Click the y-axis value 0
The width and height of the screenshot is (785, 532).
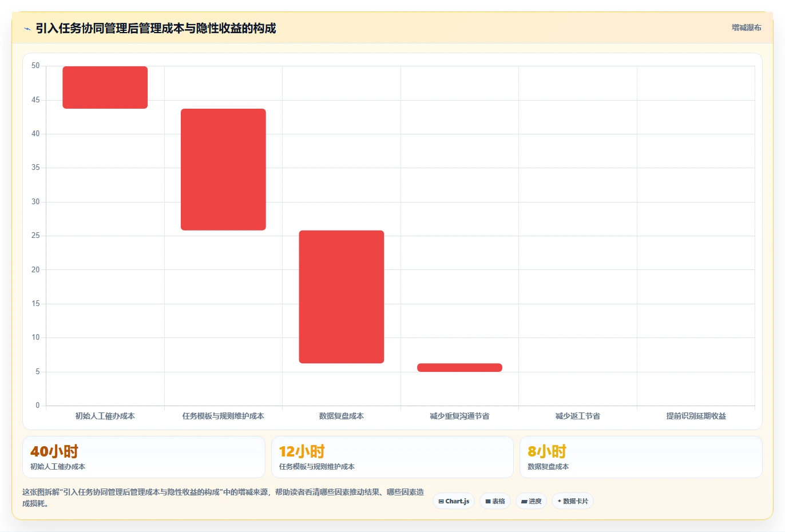click(x=38, y=406)
